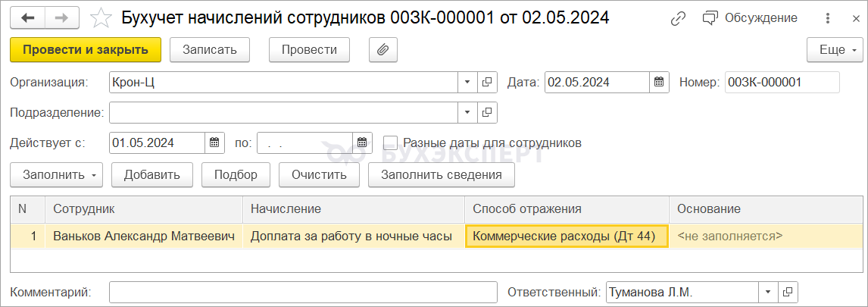The width and height of the screenshot is (868, 307).
Task: Open the Еще menu
Action: tap(834, 50)
